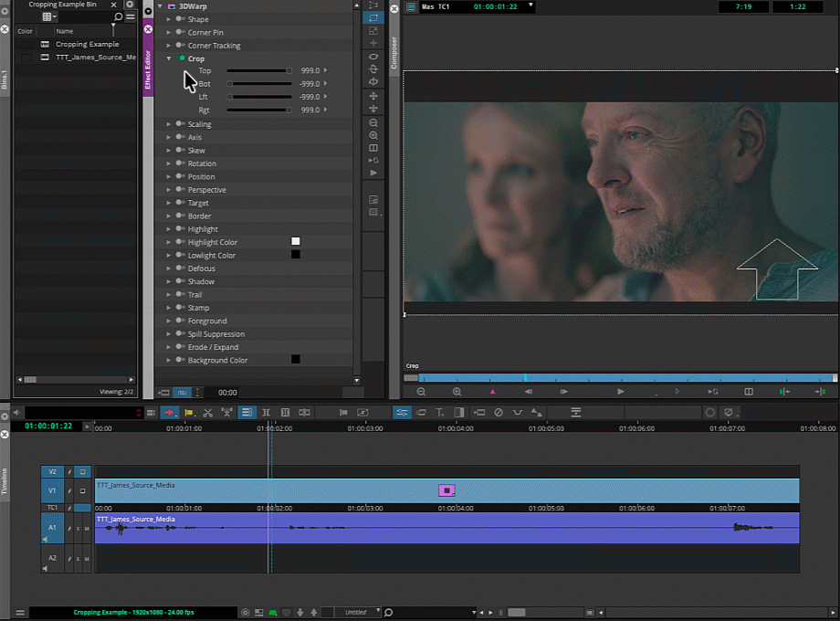Click the pink effect icon on the V1 clip
Viewport: 840px width, 621px height.
coord(446,490)
